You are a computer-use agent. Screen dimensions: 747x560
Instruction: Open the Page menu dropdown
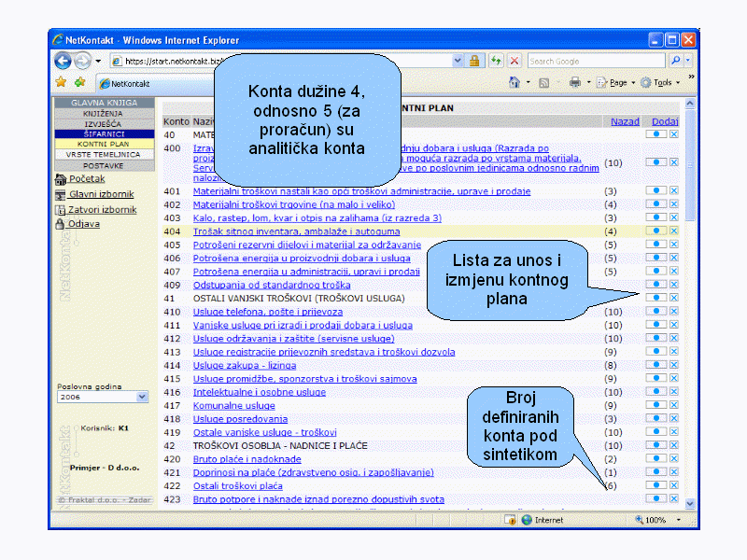point(615,82)
